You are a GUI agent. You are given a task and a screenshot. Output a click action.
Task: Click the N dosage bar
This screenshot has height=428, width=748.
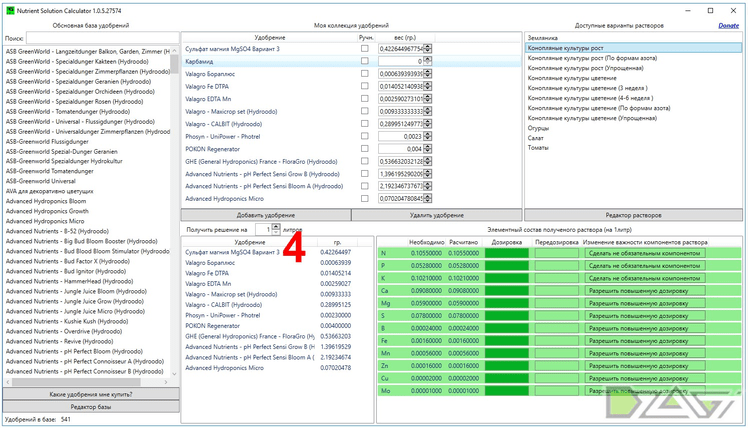(x=507, y=253)
